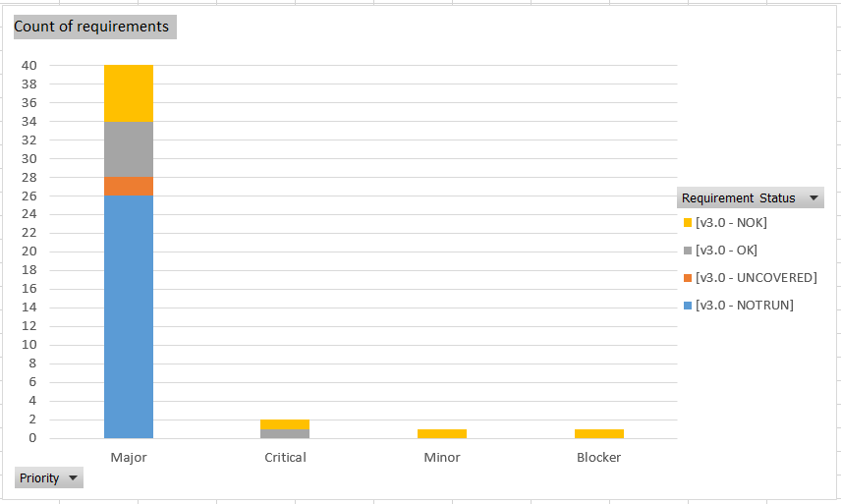Click the [v3.0 - NOK] legend label

tap(731, 222)
